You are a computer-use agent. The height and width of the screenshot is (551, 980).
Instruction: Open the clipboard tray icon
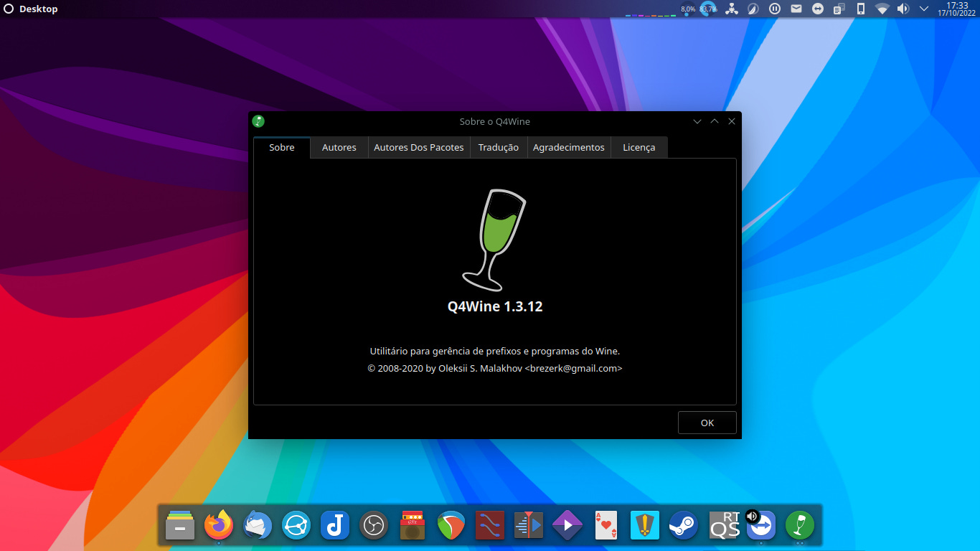click(x=839, y=9)
